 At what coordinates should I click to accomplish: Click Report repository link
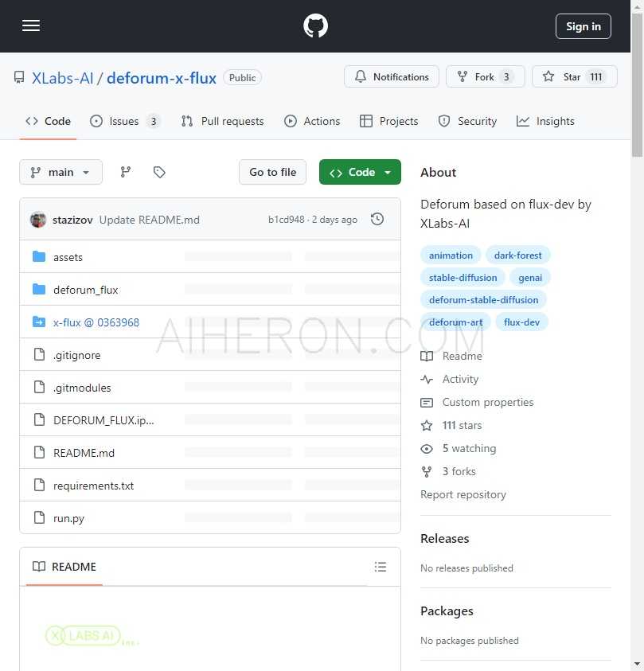coord(463,494)
